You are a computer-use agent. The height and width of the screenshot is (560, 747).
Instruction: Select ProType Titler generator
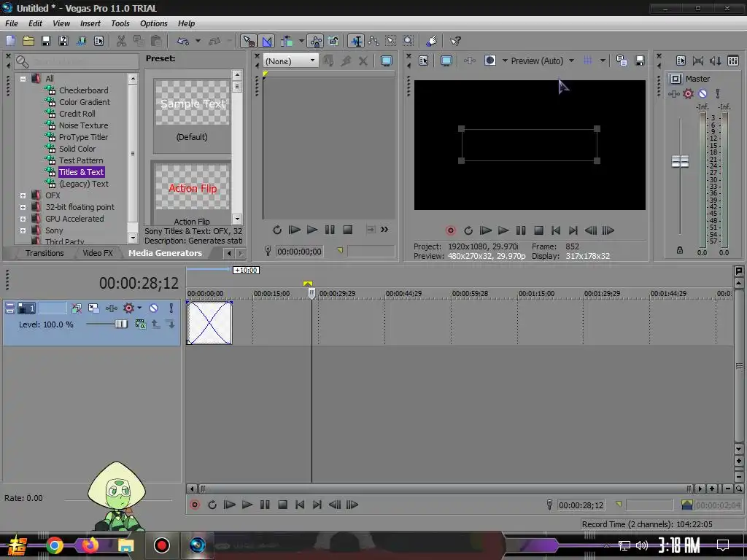point(83,136)
